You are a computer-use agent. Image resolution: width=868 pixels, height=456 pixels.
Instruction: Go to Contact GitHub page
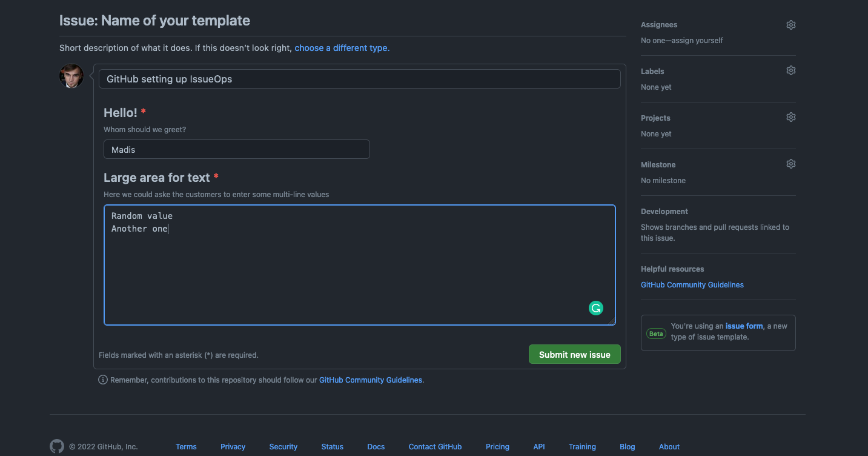(x=435, y=447)
